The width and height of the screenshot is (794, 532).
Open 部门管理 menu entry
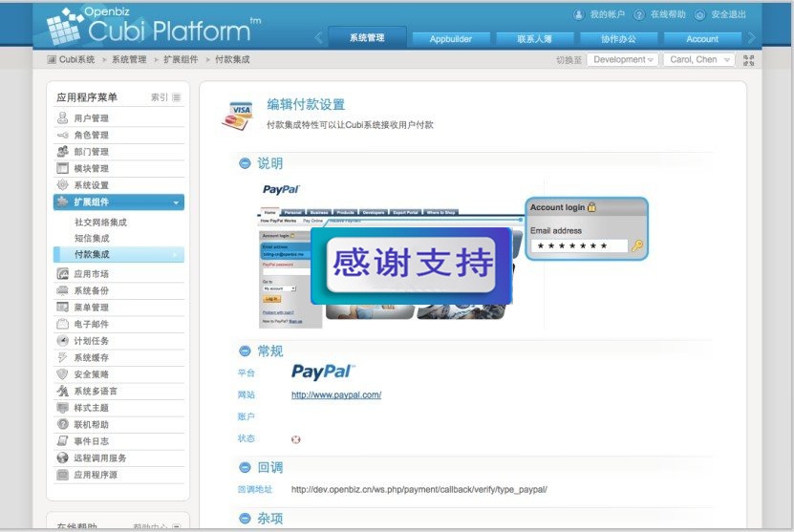[118, 151]
